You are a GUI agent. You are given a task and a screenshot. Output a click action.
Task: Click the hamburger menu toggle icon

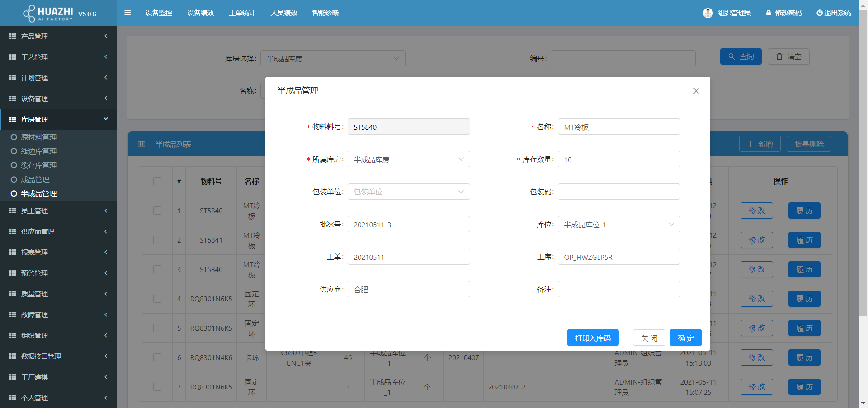127,13
